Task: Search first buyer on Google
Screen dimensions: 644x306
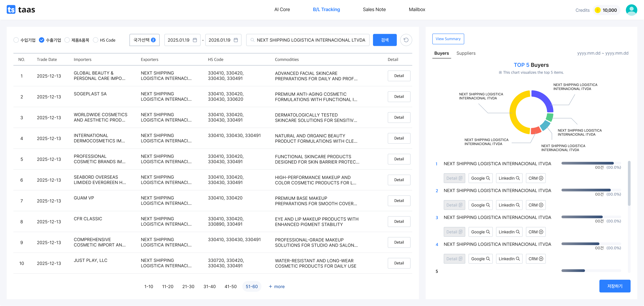Action: [x=480, y=178]
